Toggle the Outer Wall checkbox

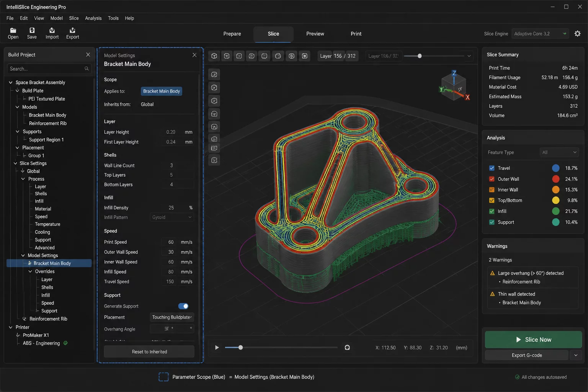(492, 179)
